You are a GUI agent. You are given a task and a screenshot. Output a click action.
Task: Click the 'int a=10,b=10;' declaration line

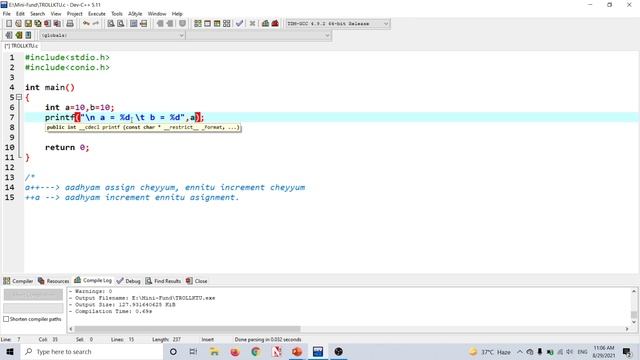[80, 107]
